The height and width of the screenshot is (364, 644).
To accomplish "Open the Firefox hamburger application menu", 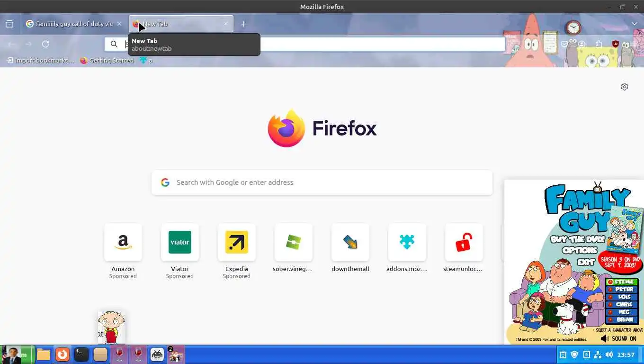I will 633,44.
